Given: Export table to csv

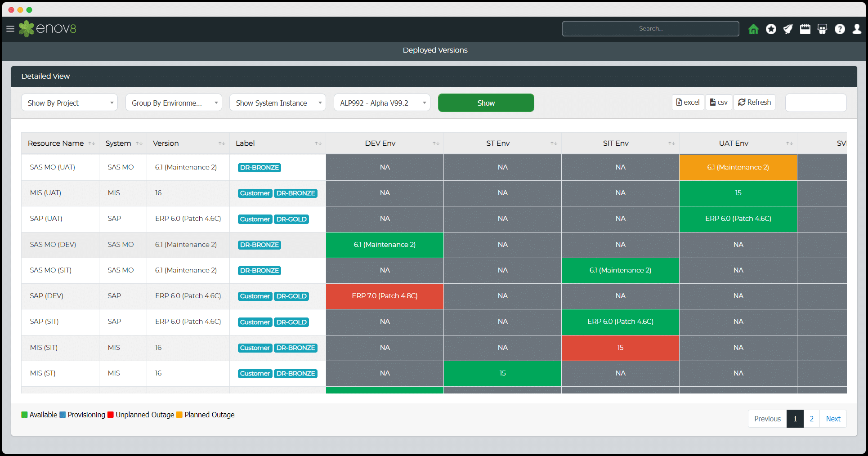Looking at the screenshot, I should pyautogui.click(x=719, y=102).
